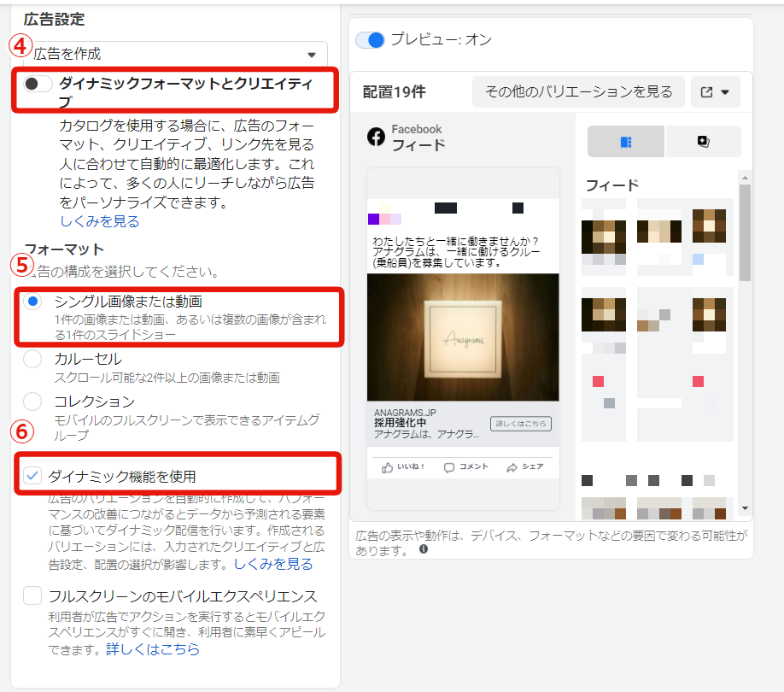Select the stacked placements view icon

(703, 142)
